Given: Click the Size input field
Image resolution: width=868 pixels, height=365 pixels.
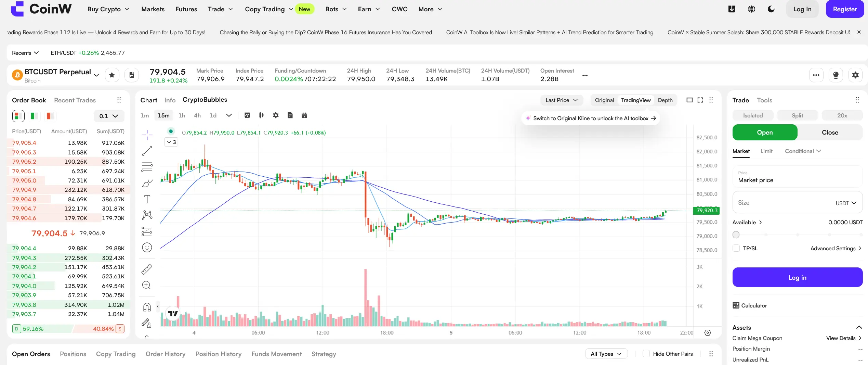Looking at the screenshot, I should point(797,203).
